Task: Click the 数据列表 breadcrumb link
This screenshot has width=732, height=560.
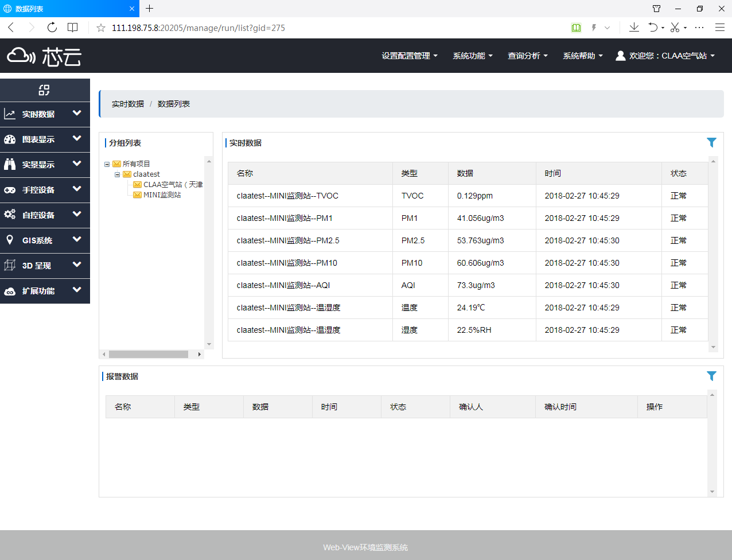Action: tap(174, 104)
